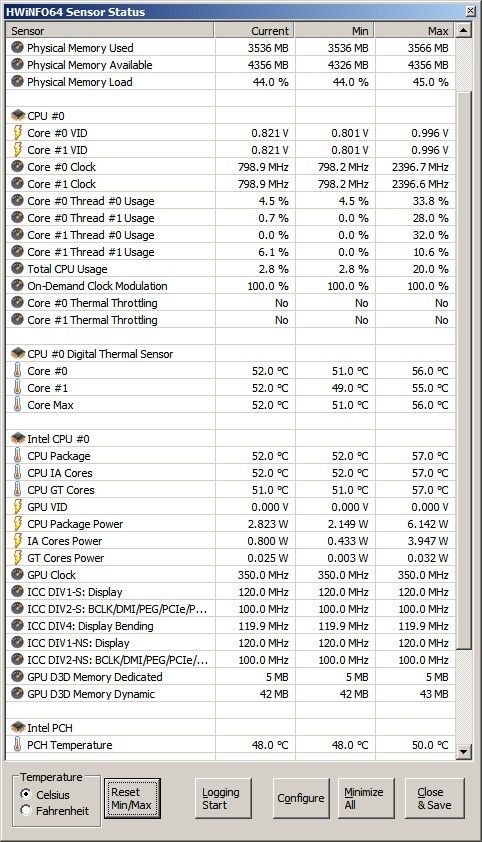Click the Intel PCH chip icon
The height and width of the screenshot is (842, 482).
[x=18, y=728]
